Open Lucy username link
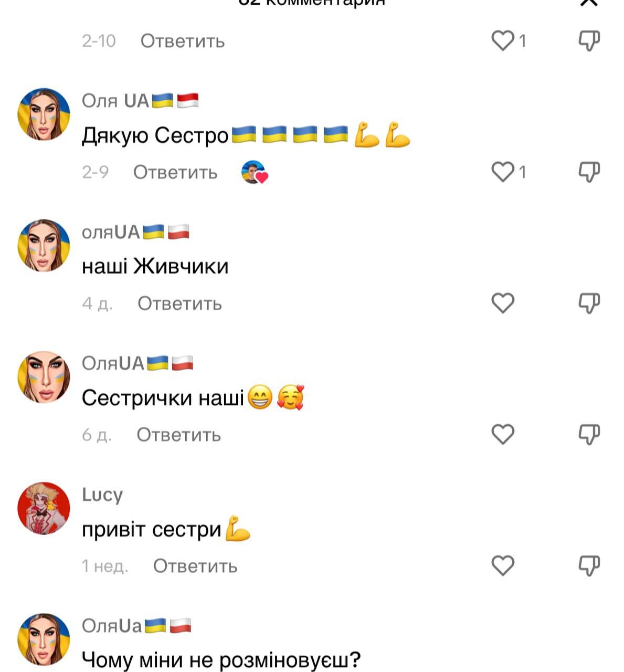This screenshot has width=624, height=672. click(102, 495)
